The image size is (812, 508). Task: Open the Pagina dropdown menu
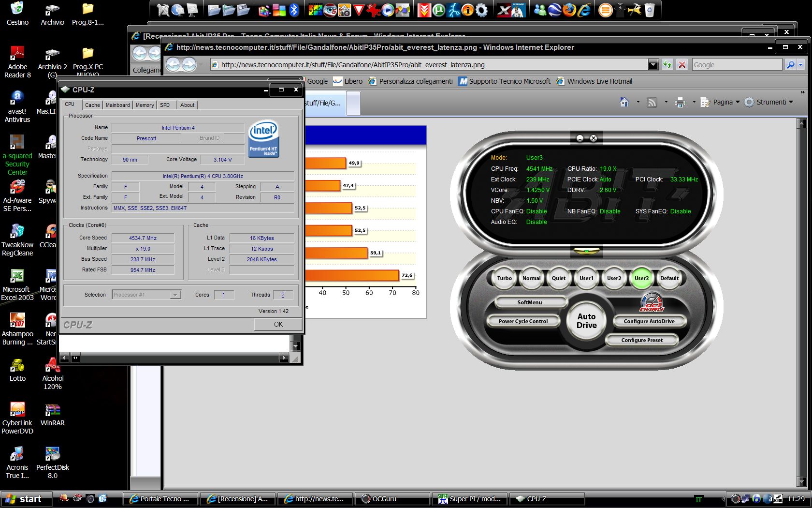tap(720, 102)
